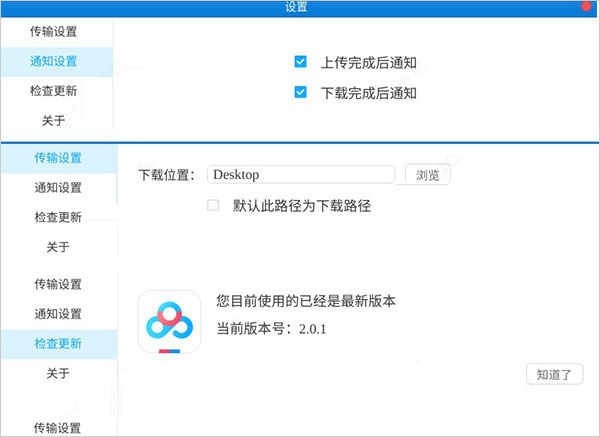
Task: Open 传输设置 tab directly under the title bar
Action: click(54, 31)
